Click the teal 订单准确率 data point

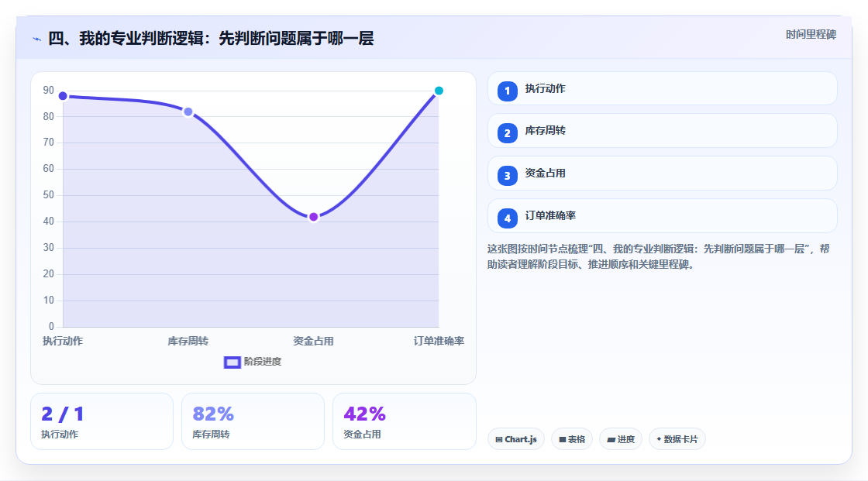point(439,91)
